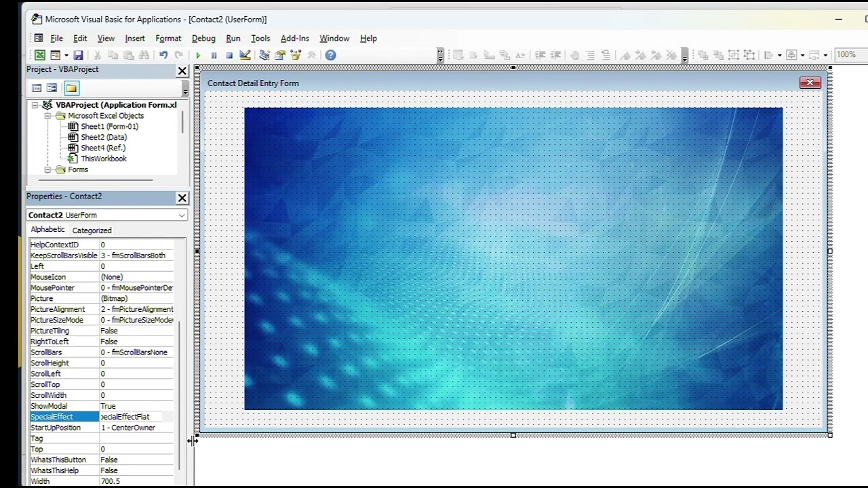The height and width of the screenshot is (488, 868).
Task: Select the Picture property row
Action: point(102,298)
